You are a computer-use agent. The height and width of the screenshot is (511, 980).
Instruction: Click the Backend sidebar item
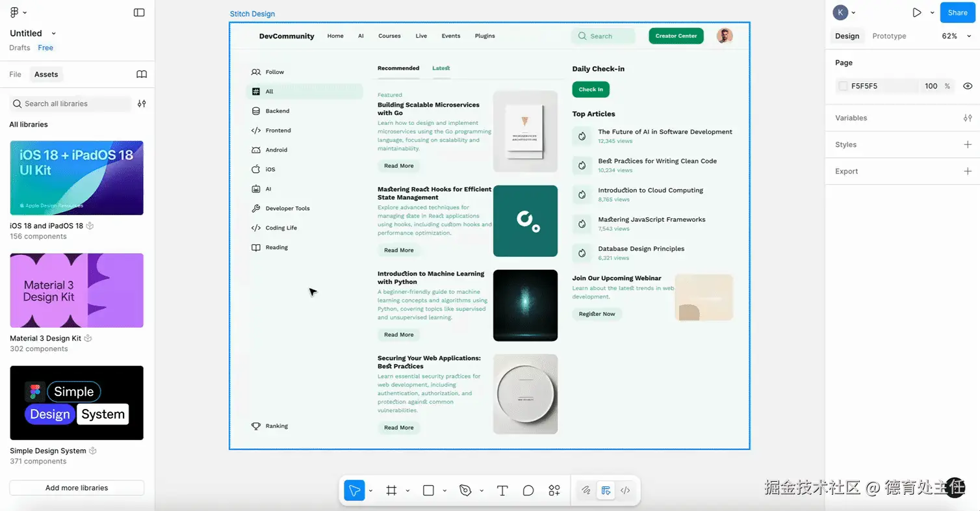[305, 111]
